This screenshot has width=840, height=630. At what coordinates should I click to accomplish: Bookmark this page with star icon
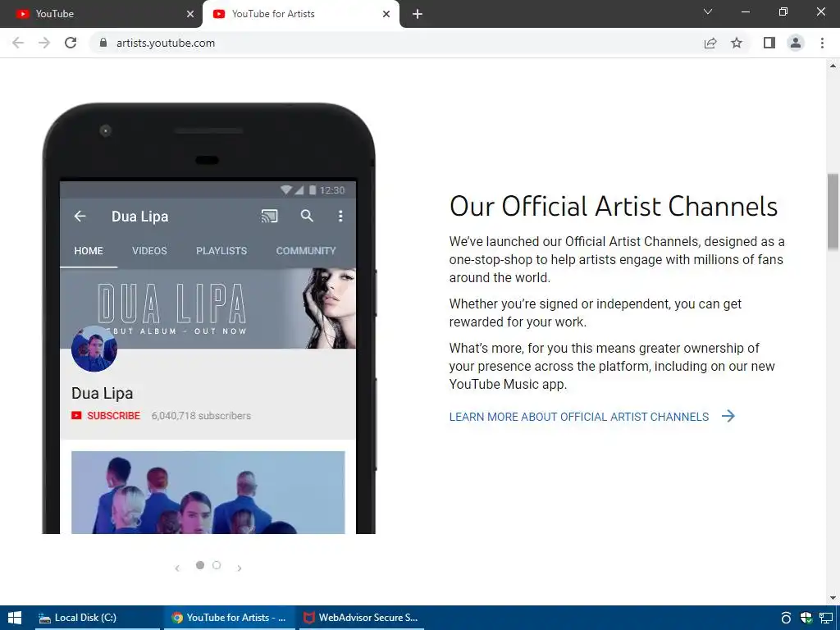(737, 43)
